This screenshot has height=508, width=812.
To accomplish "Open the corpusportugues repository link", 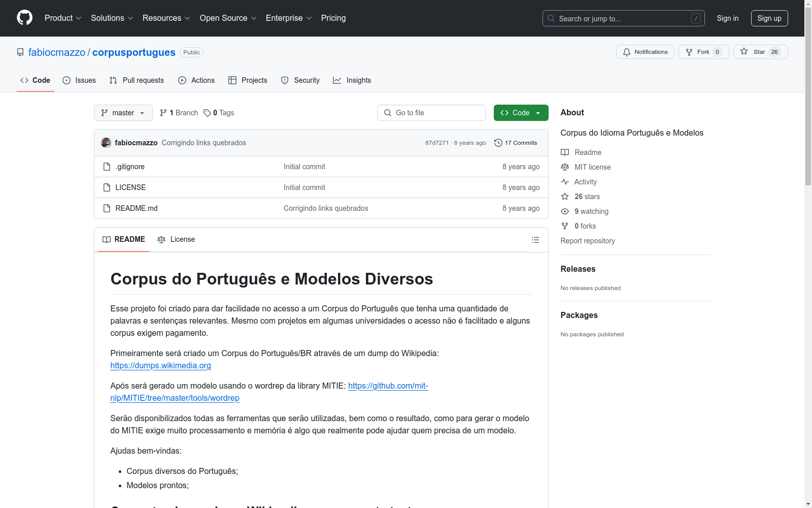I will (134, 52).
